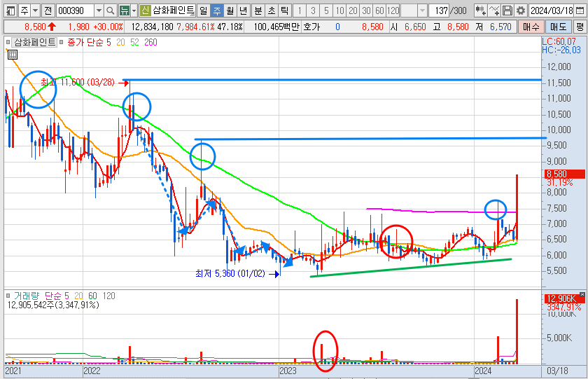Click the 평 button beside 매도

pos(580,27)
